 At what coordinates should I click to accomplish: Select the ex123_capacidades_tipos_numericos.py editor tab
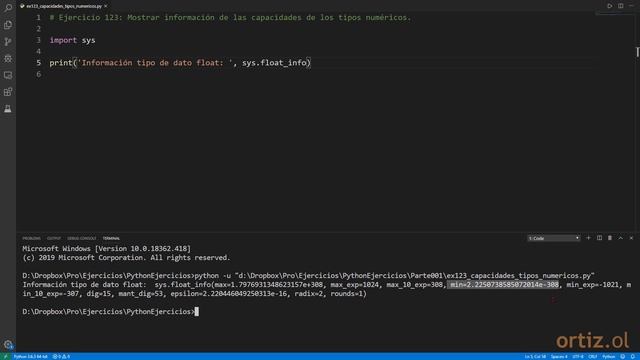coord(64,6)
